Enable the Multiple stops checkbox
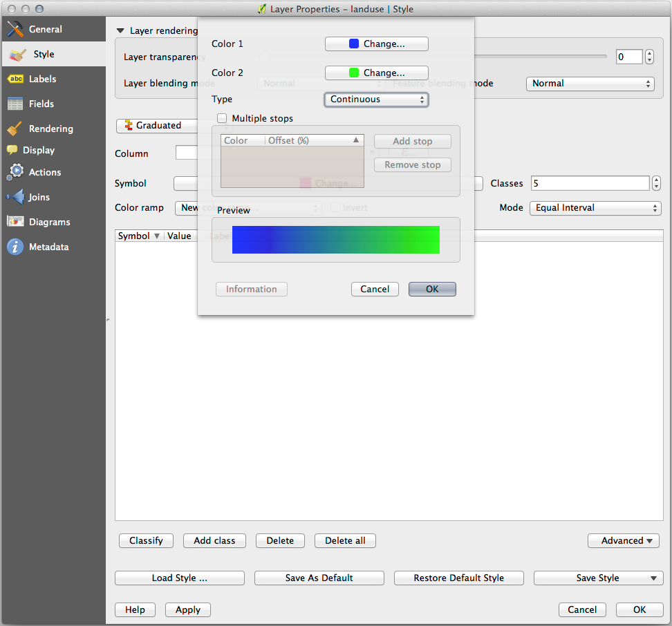 click(223, 119)
